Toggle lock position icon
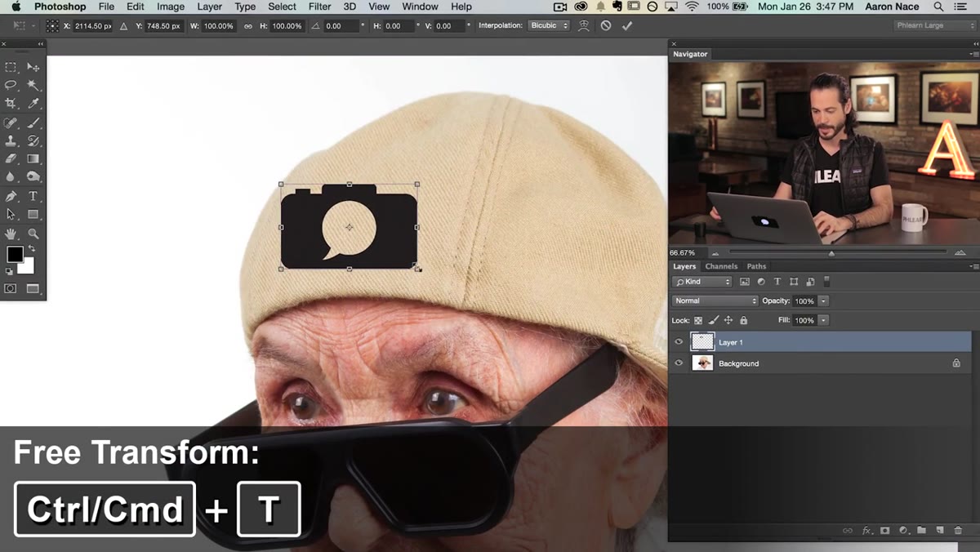Viewport: 980px width, 552px height. tap(728, 320)
